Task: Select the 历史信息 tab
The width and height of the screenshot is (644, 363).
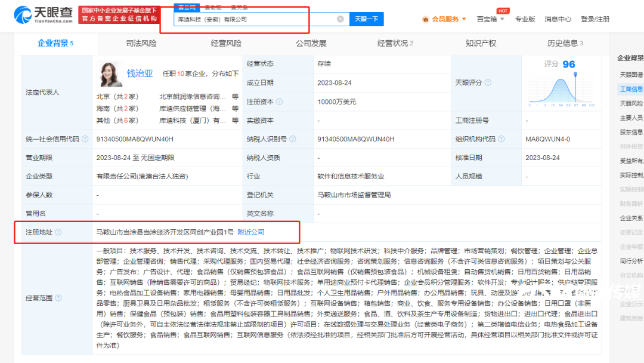Action: coord(565,43)
